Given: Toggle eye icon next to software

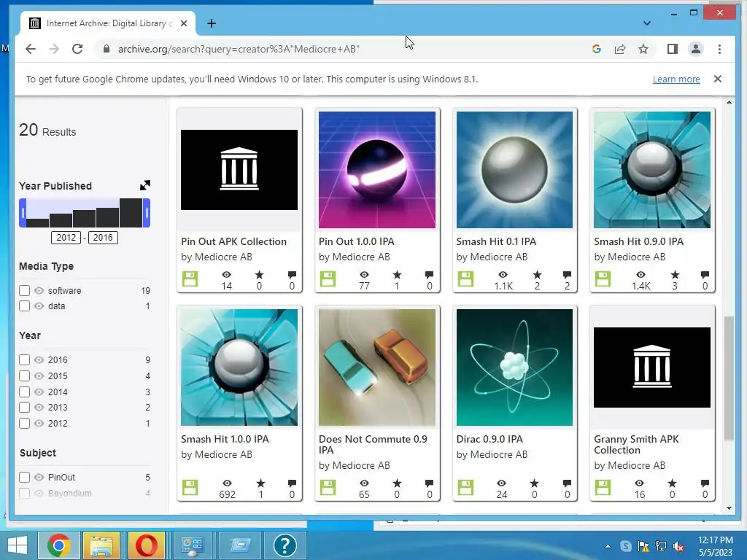Looking at the screenshot, I should 39,290.
